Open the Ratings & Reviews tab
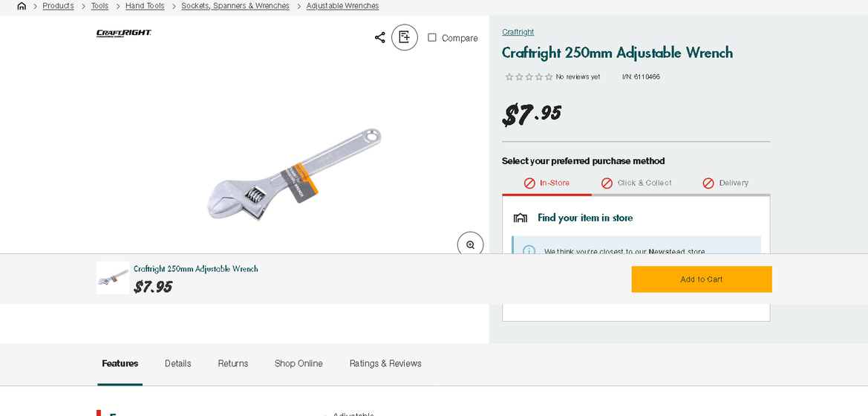 click(385, 363)
